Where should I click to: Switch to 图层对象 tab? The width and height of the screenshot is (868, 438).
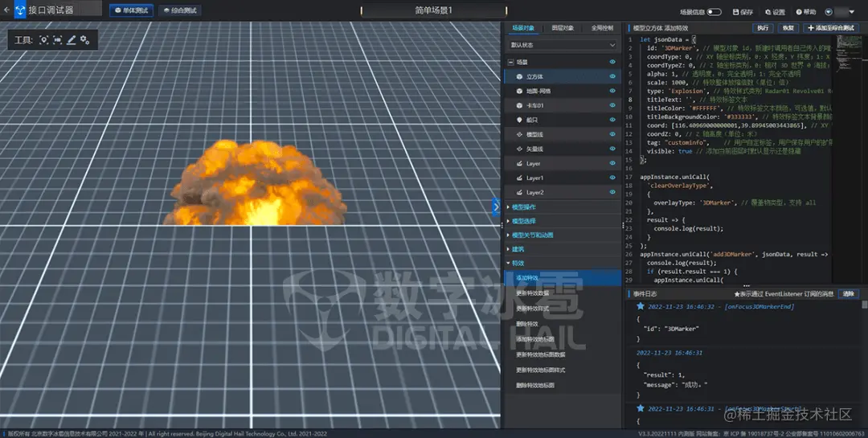[563, 27]
